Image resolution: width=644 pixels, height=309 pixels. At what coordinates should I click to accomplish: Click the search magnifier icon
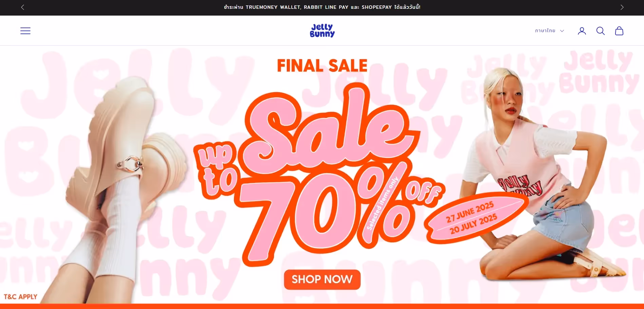pos(601,31)
